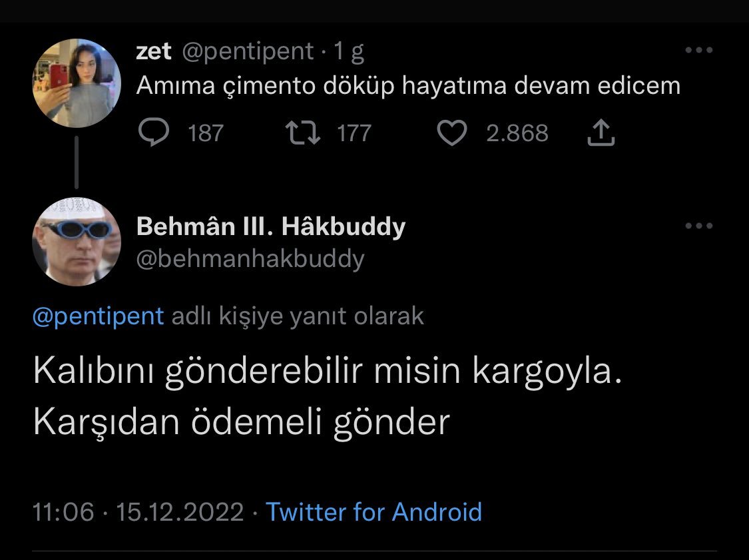Click the display name "zet"
The height and width of the screenshot is (560, 749).
coord(153,51)
